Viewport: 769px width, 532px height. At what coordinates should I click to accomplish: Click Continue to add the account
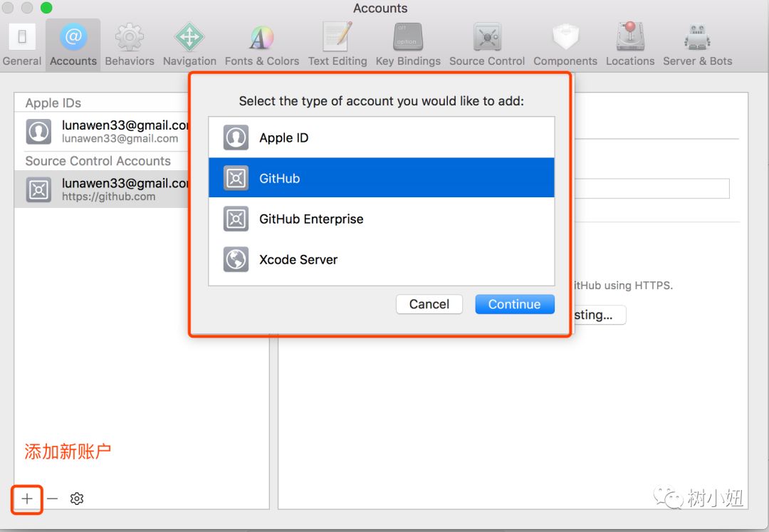pyautogui.click(x=515, y=304)
